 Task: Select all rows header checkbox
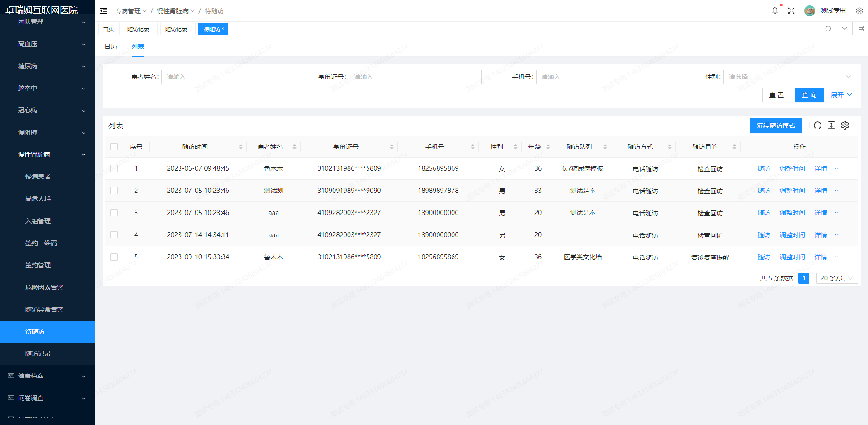[114, 147]
